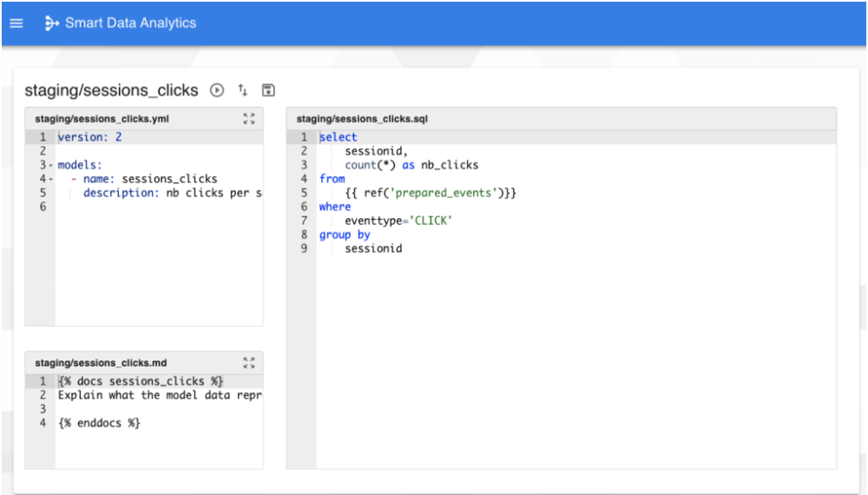Save the sessions_clicks files

coord(268,90)
